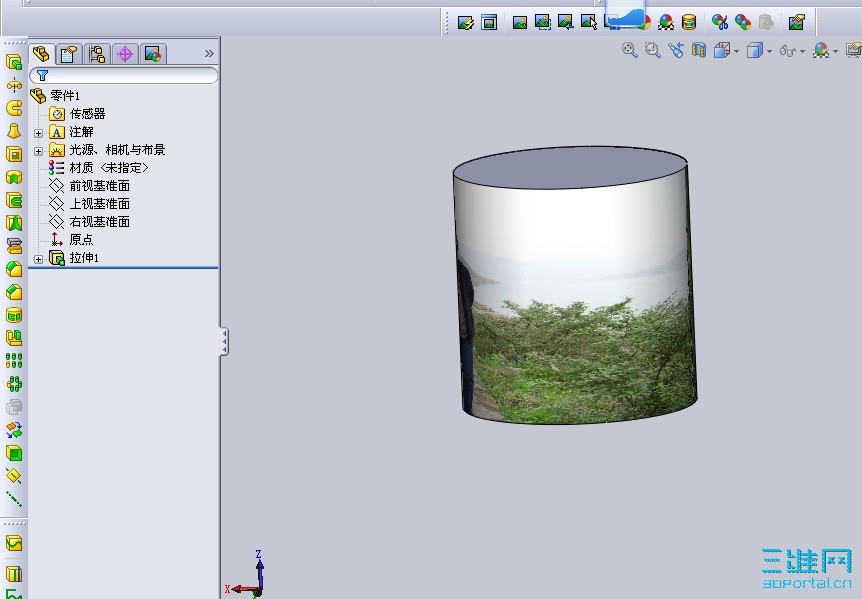The width and height of the screenshot is (862, 599).
Task: Click the render region icon
Action: 543,22
